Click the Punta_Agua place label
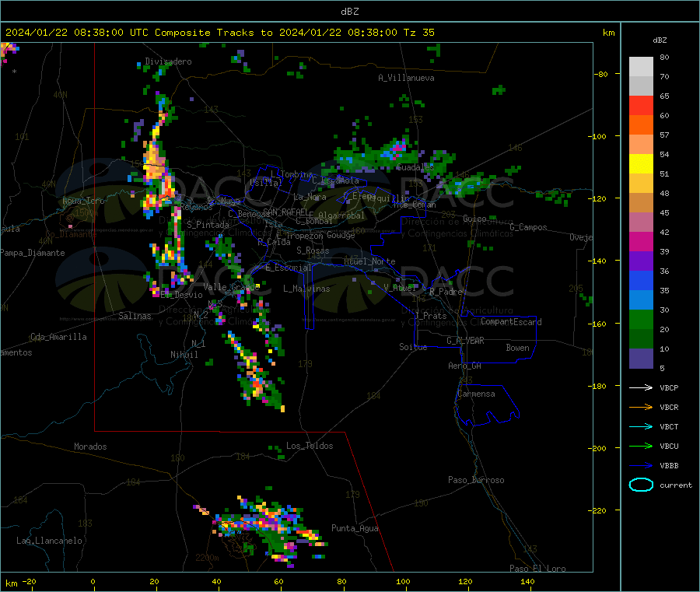Screen dimensions: 700x592 coord(355,528)
